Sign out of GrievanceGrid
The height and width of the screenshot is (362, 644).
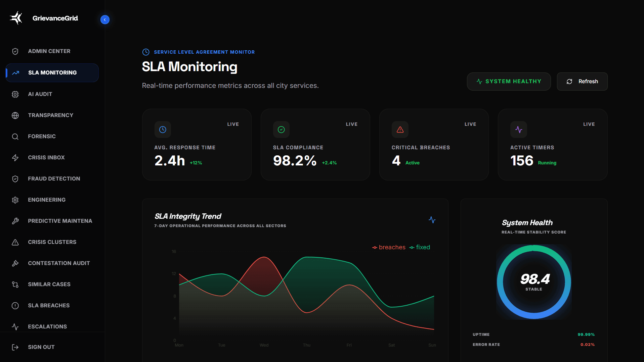(52, 347)
